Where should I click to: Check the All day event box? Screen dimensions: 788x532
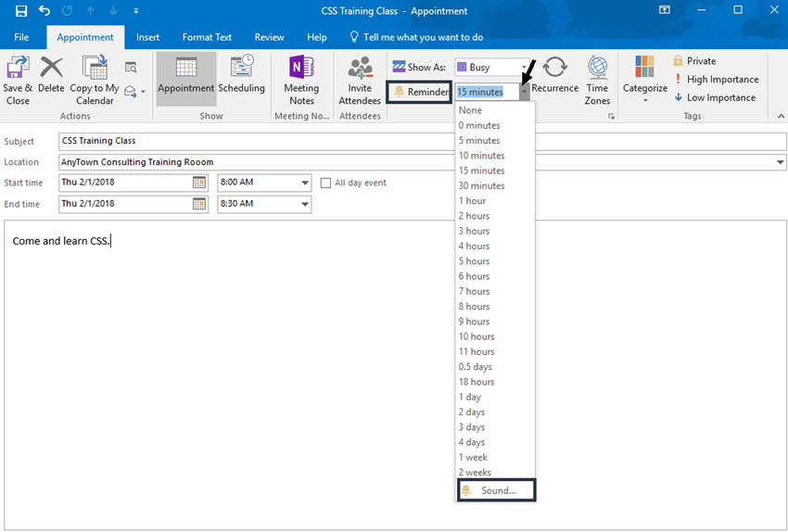click(x=325, y=183)
